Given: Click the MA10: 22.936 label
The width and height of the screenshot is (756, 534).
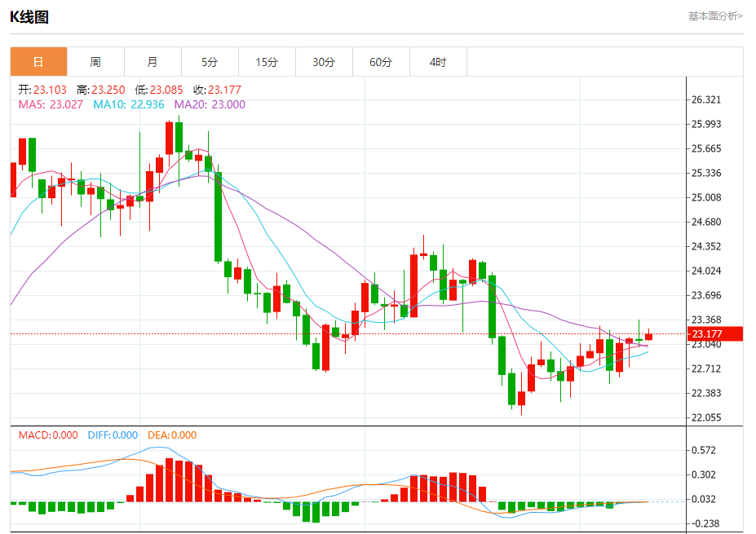Looking at the screenshot, I should (129, 104).
